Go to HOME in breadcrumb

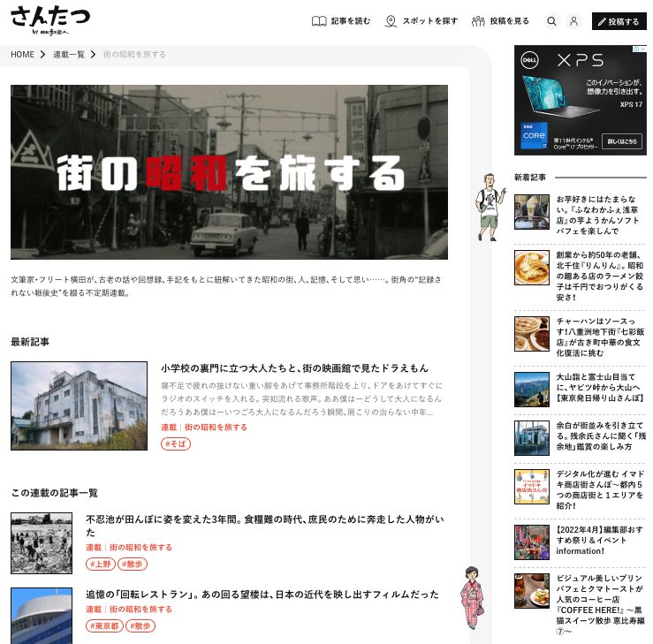(22, 55)
